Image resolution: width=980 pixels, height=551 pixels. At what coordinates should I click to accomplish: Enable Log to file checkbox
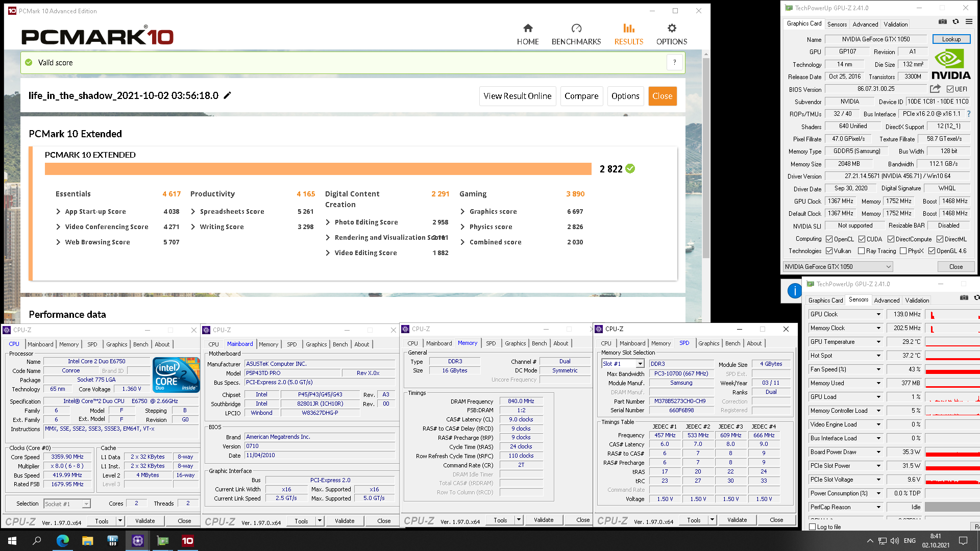pyautogui.click(x=812, y=527)
